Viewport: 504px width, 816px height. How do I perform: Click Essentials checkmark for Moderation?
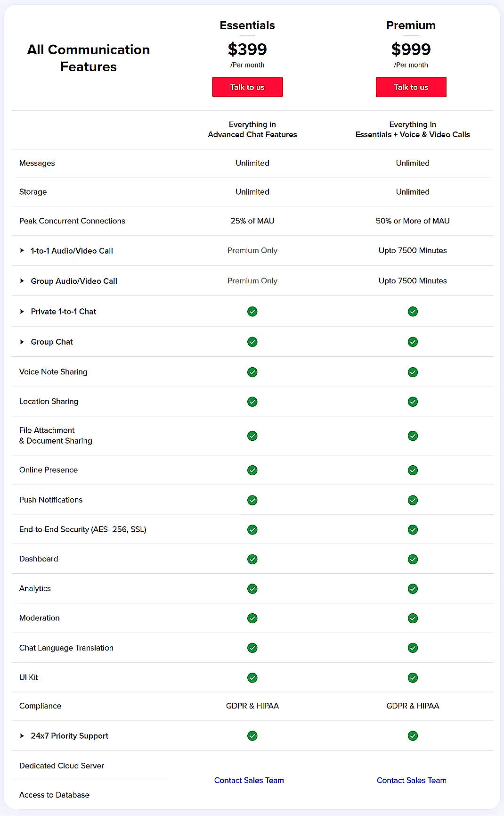[252, 618]
